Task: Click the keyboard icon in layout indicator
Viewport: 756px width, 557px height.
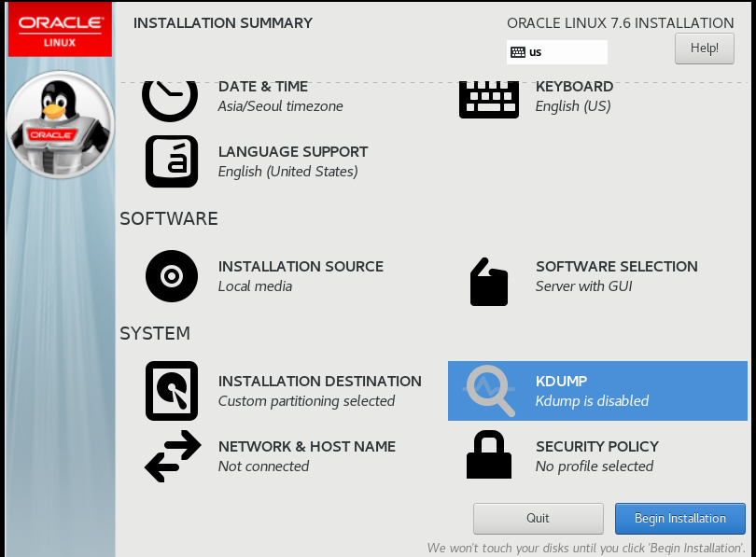Action: [x=518, y=52]
